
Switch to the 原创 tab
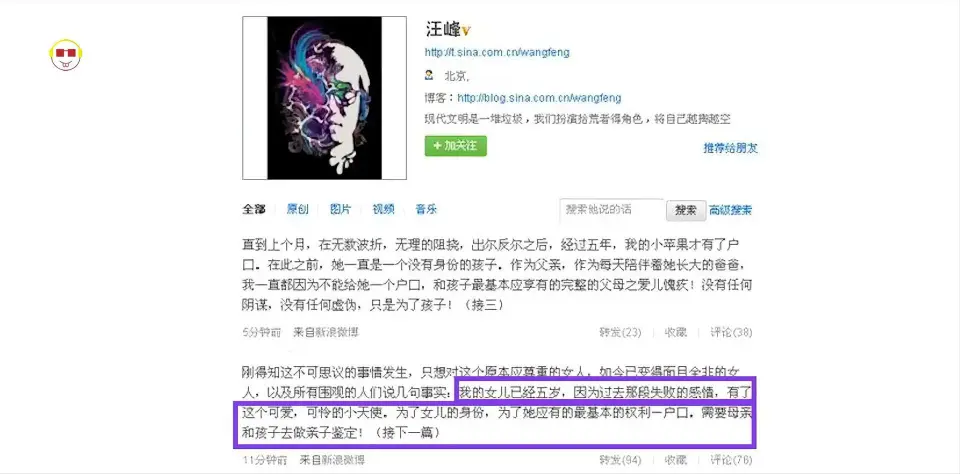click(298, 209)
